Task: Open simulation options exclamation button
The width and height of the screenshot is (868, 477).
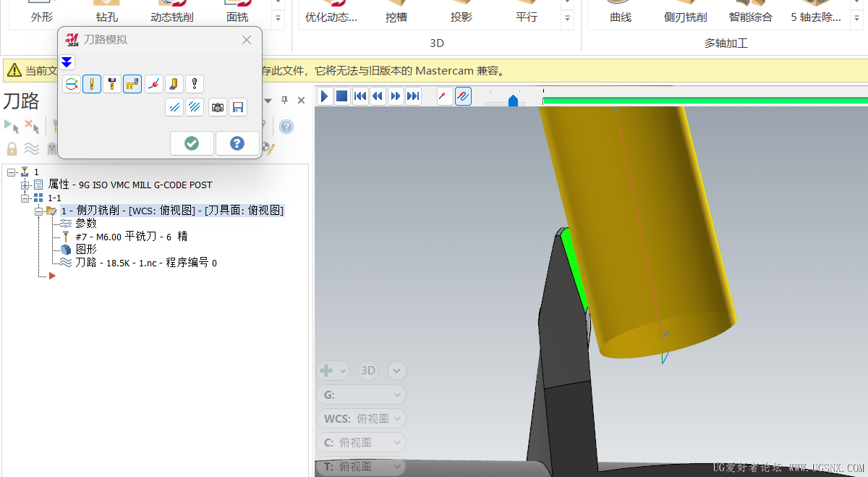Action: tap(195, 84)
